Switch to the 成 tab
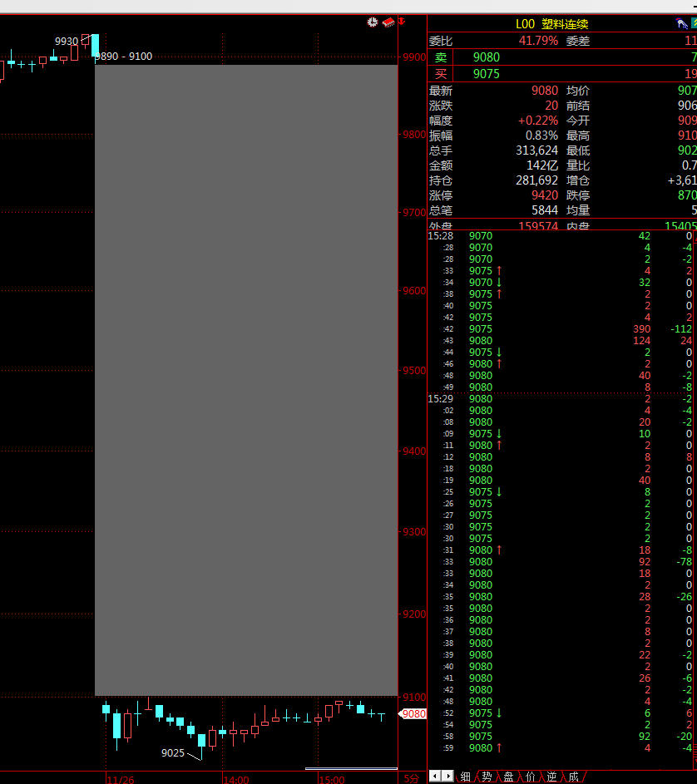The height and width of the screenshot is (784, 697). 573,777
